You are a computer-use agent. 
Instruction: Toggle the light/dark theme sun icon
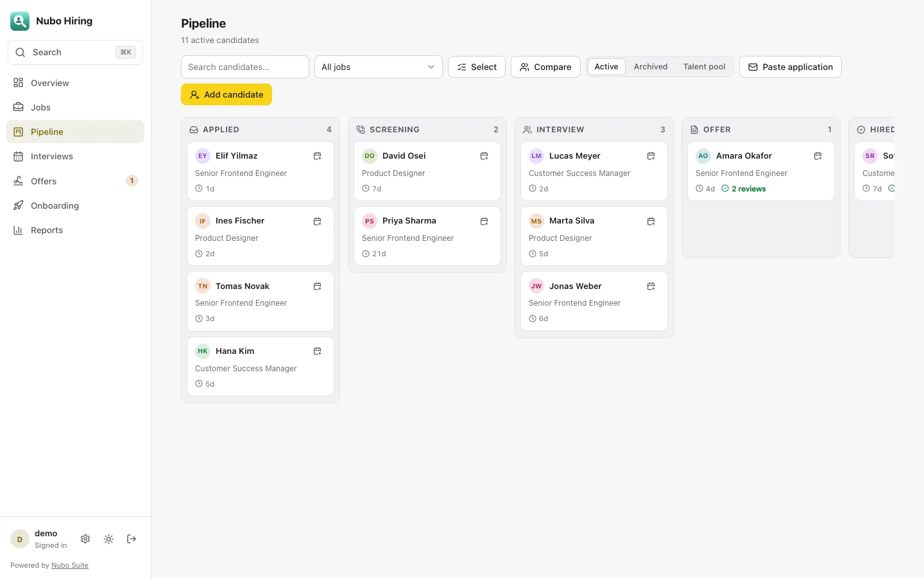point(108,539)
